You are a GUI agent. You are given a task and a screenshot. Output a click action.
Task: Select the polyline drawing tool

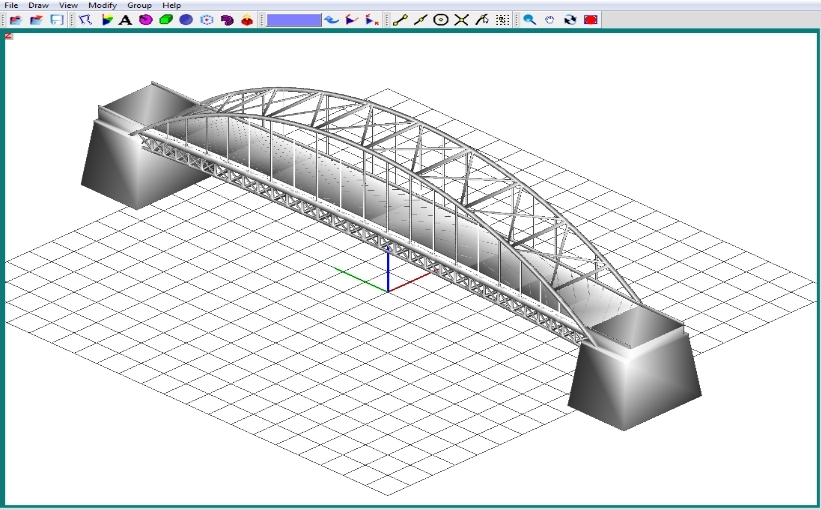point(85,20)
